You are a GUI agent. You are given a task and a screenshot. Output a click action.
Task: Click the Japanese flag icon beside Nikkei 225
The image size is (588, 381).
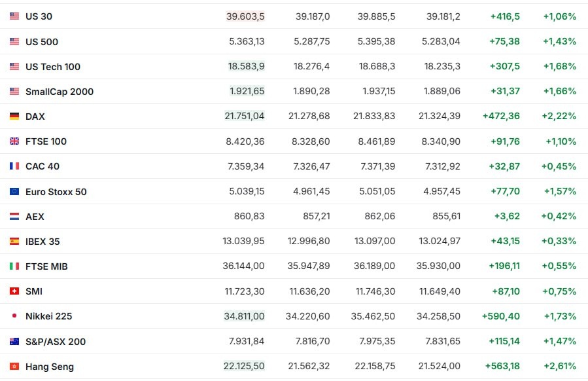coord(14,316)
